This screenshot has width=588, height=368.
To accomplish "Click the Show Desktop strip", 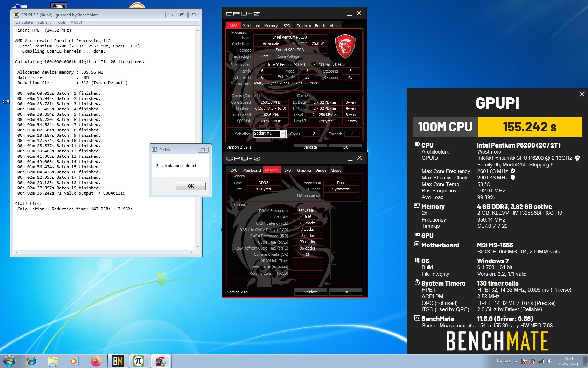I will coord(586,361).
